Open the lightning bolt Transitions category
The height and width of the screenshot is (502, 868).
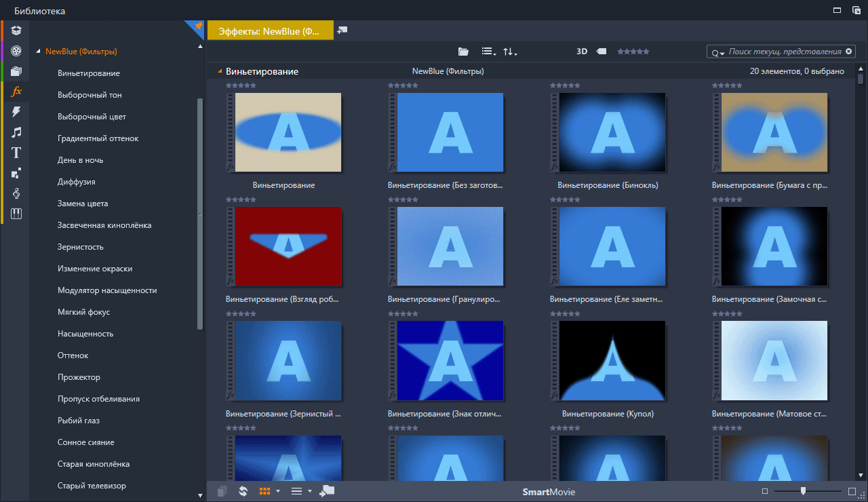tap(16, 112)
